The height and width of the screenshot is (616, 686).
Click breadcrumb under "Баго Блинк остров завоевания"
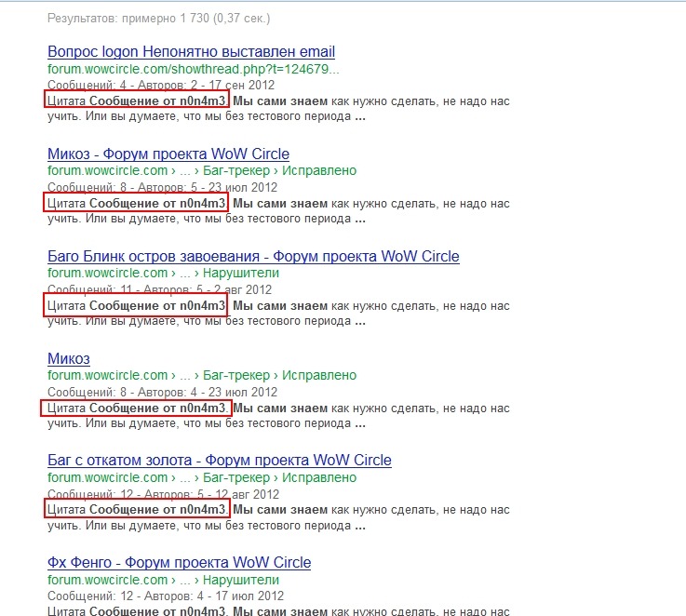click(163, 273)
